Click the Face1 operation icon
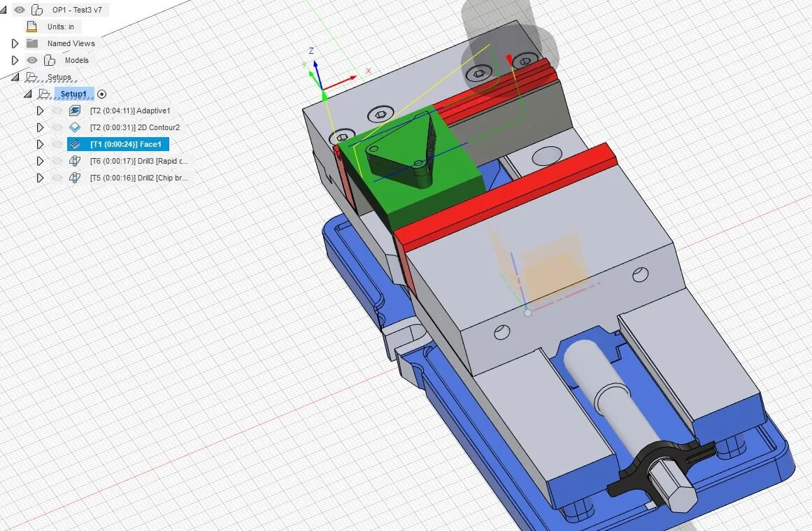 (75, 144)
